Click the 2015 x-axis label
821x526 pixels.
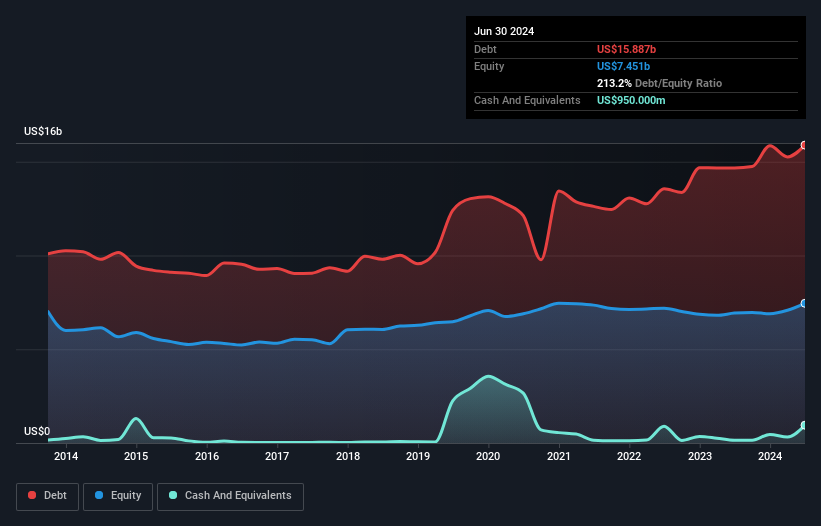click(136, 456)
